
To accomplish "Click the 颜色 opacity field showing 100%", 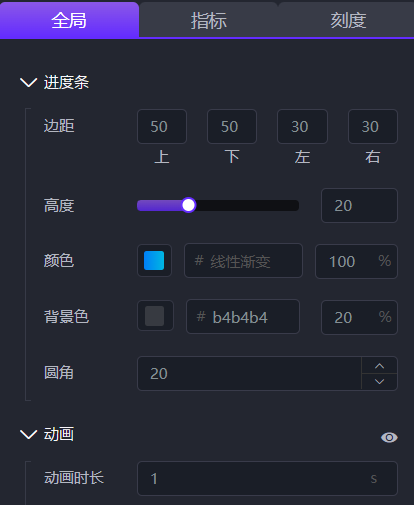I will tap(356, 261).
